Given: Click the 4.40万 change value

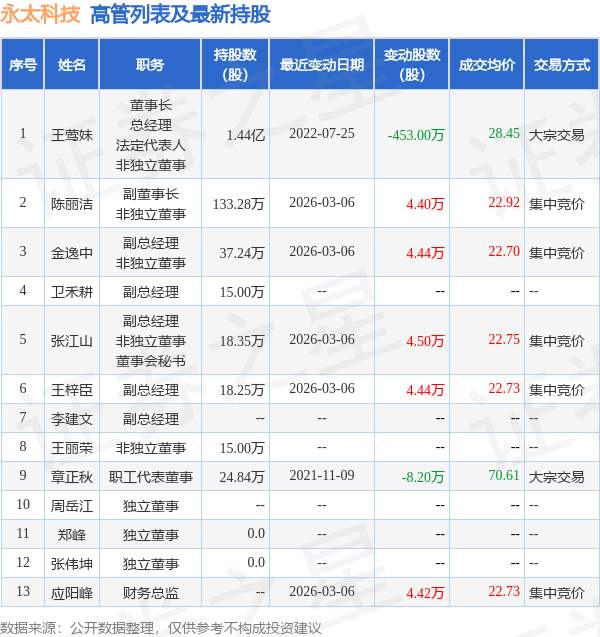Looking at the screenshot, I should point(425,204).
